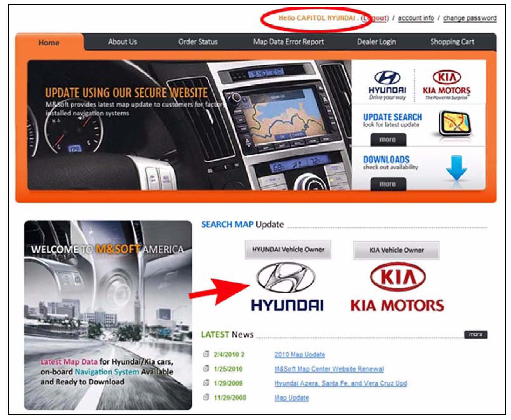This screenshot has width=511, height=420.
Task: Click the Update Search map device icon
Action: (x=454, y=123)
